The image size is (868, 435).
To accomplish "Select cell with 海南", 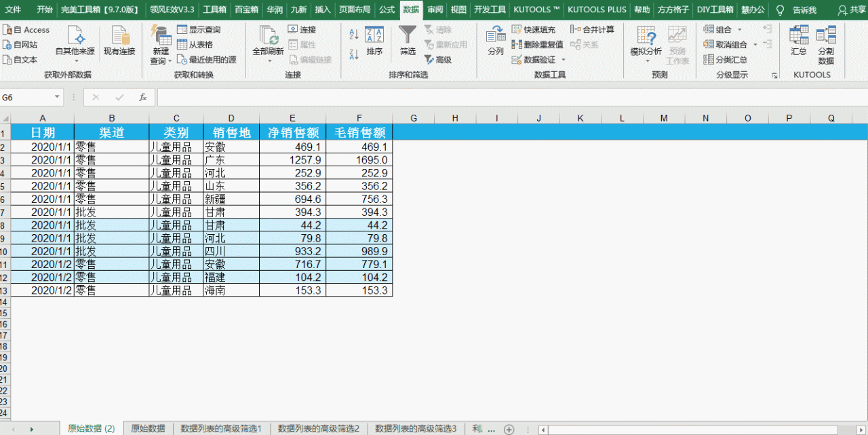I will pyautogui.click(x=231, y=290).
